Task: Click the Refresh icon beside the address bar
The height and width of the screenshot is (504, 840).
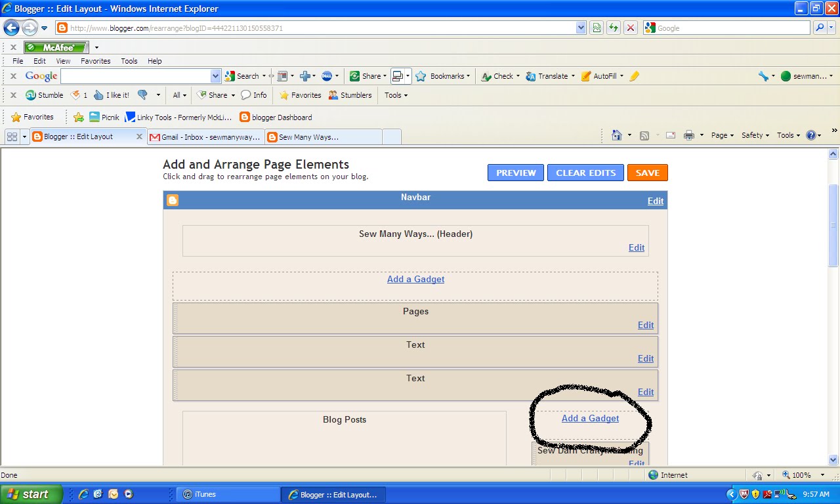Action: point(614,28)
